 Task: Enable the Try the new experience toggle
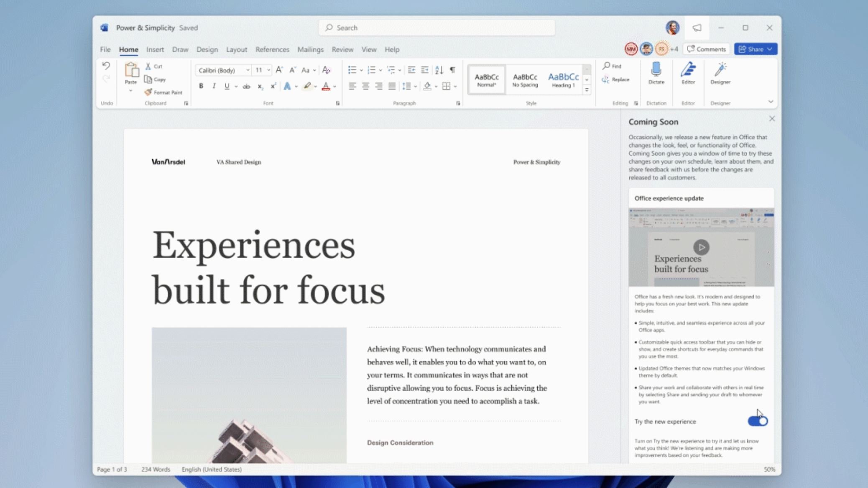click(758, 421)
